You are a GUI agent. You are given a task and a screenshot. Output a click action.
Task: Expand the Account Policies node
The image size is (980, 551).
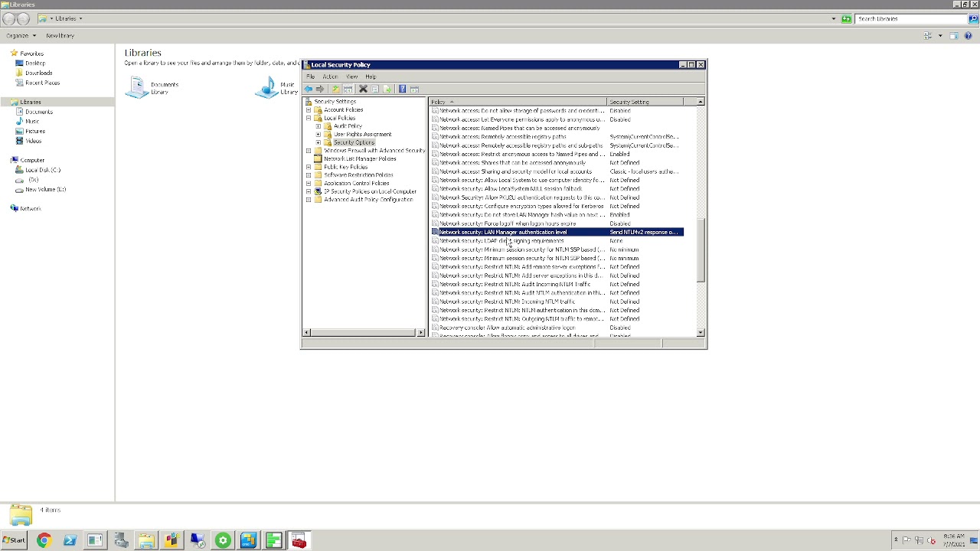pyautogui.click(x=309, y=110)
